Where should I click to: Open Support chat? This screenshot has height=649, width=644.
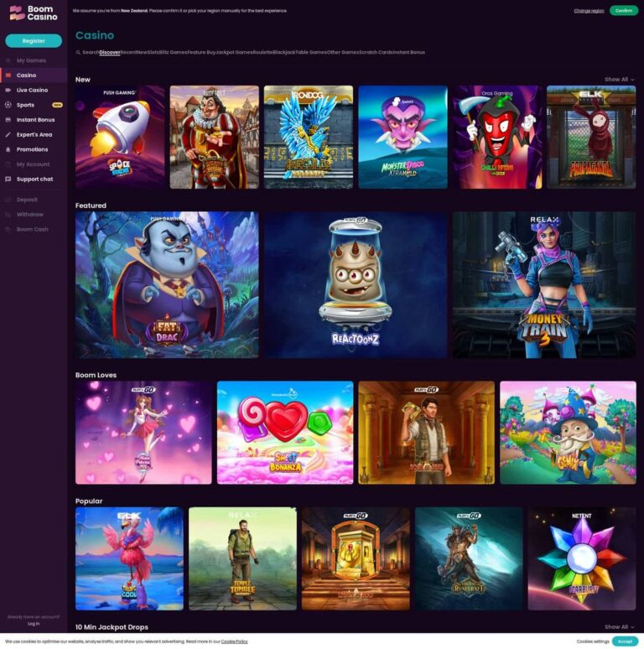pyautogui.click(x=34, y=179)
